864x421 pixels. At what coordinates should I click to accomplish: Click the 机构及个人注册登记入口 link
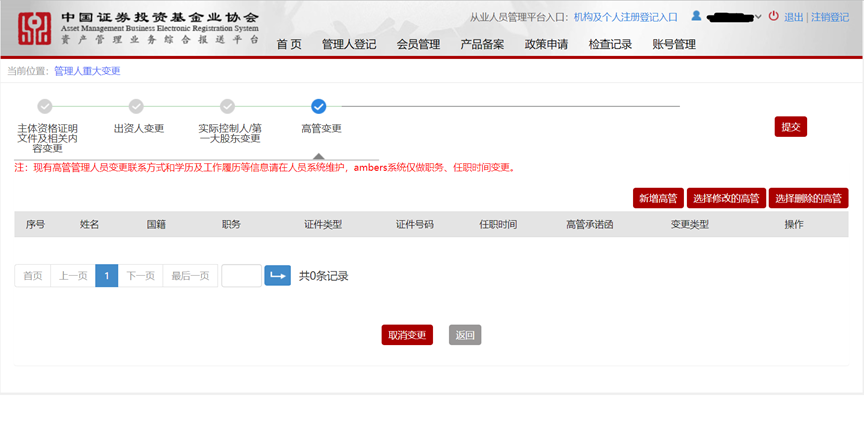pos(625,17)
